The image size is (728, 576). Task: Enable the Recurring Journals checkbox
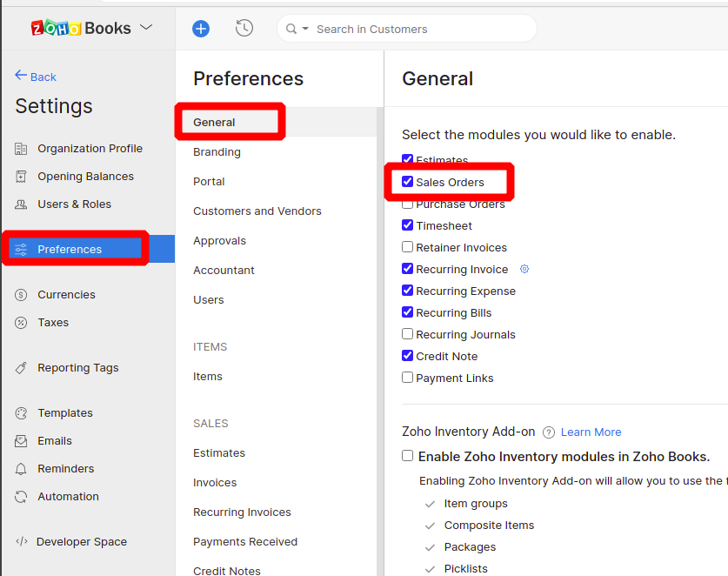click(x=407, y=333)
